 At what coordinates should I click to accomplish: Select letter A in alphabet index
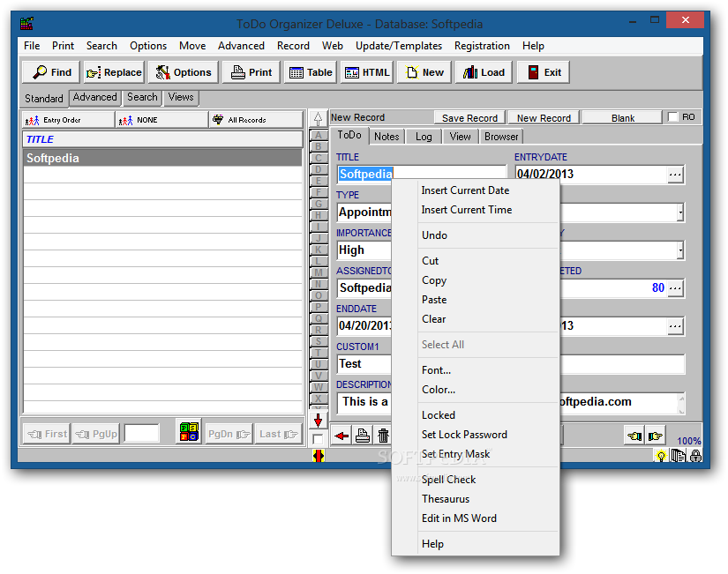coord(318,135)
